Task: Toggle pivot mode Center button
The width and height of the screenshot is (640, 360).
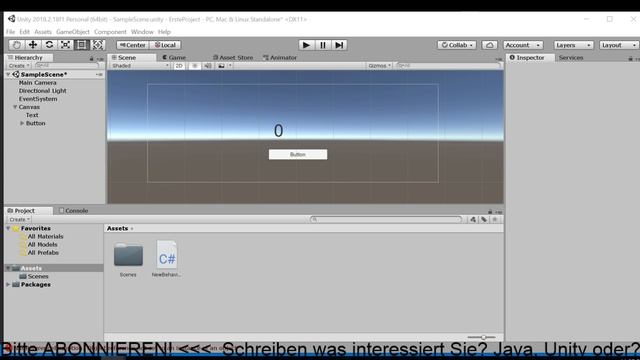Action: coord(133,45)
